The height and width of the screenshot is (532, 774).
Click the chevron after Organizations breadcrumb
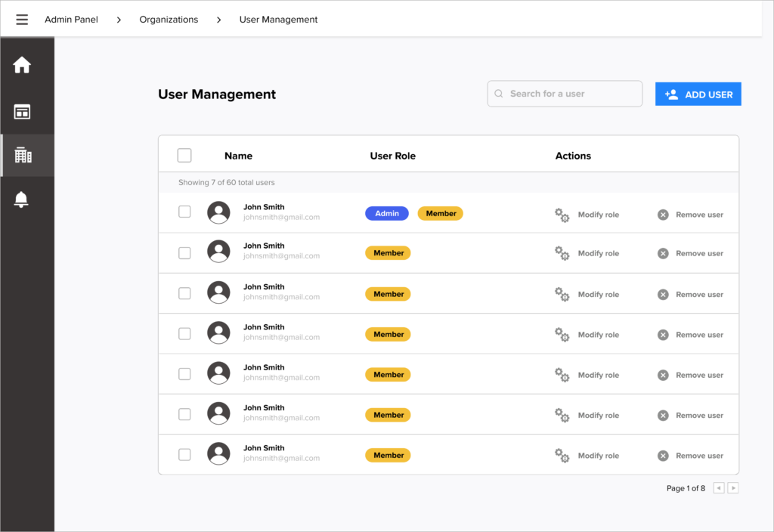pyautogui.click(x=218, y=19)
